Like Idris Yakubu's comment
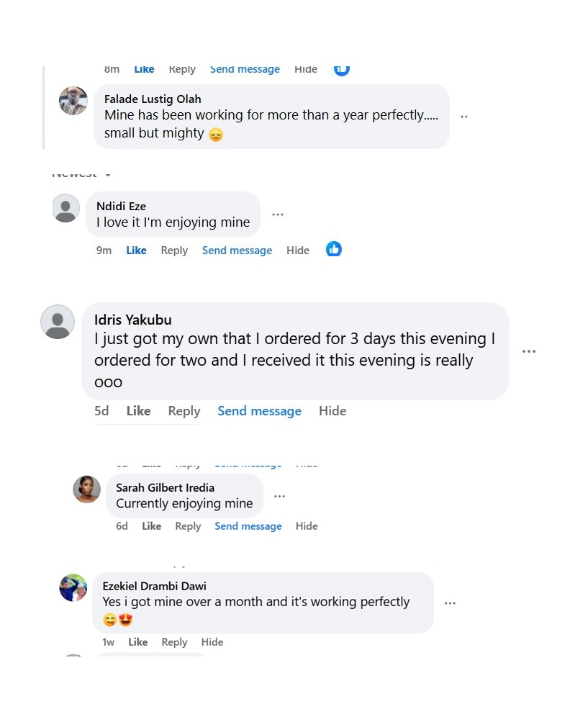588x722 pixels. pos(138,411)
